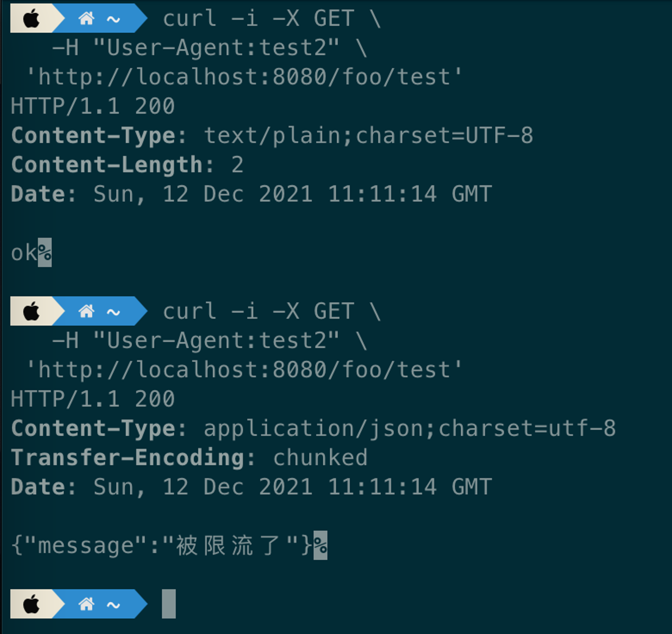Screen dimensions: 672x634
Task: Click the Apple logo in the second prompt
Action: point(32,311)
